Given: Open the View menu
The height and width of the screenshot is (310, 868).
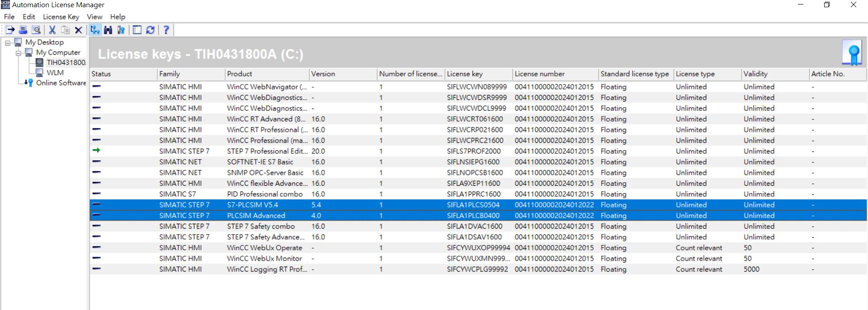Looking at the screenshot, I should pyautogui.click(x=94, y=17).
